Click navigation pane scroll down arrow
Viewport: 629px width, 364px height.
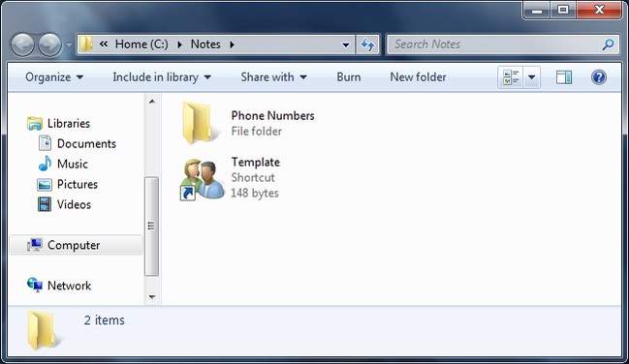pyautogui.click(x=152, y=297)
